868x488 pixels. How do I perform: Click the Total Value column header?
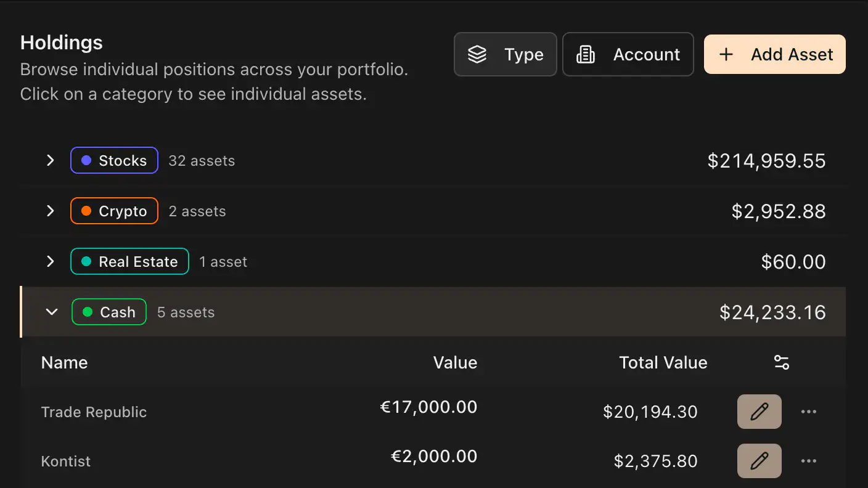[663, 362]
